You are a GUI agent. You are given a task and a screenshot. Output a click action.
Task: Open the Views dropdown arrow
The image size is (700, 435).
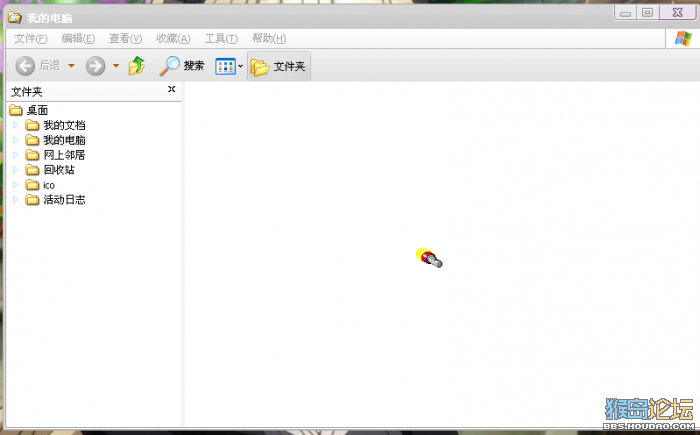pos(240,67)
